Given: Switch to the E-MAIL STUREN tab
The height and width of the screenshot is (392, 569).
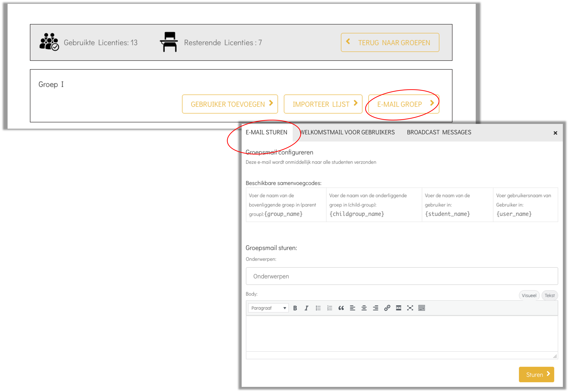Looking at the screenshot, I should tap(266, 132).
